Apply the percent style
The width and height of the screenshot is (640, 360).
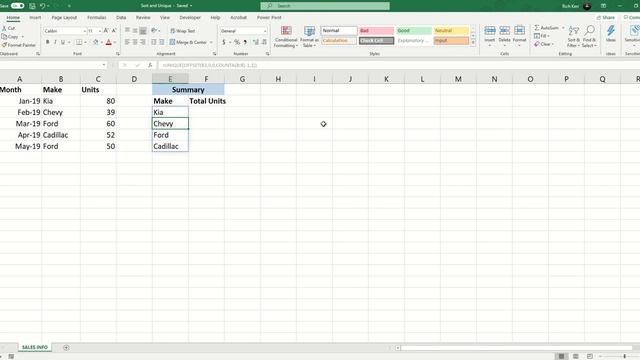pyautogui.click(x=237, y=42)
